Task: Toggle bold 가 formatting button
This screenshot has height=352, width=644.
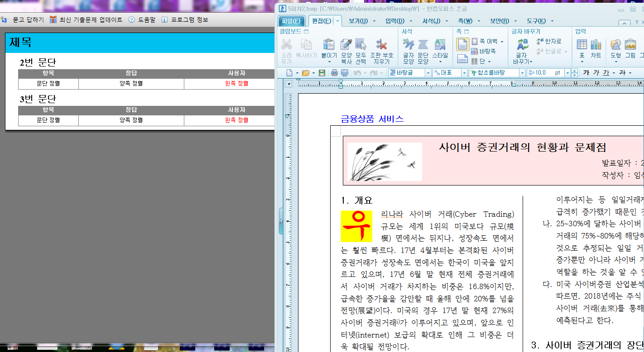Action: pos(586,73)
